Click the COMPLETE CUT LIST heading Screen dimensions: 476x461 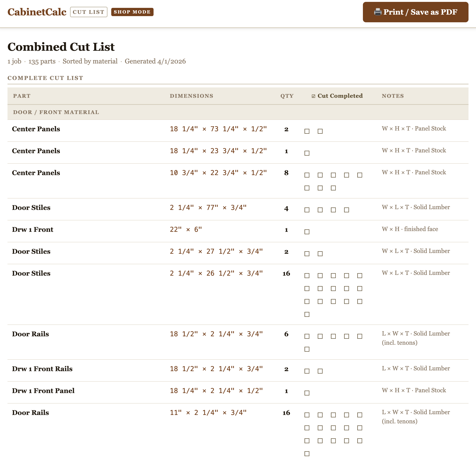tap(45, 78)
